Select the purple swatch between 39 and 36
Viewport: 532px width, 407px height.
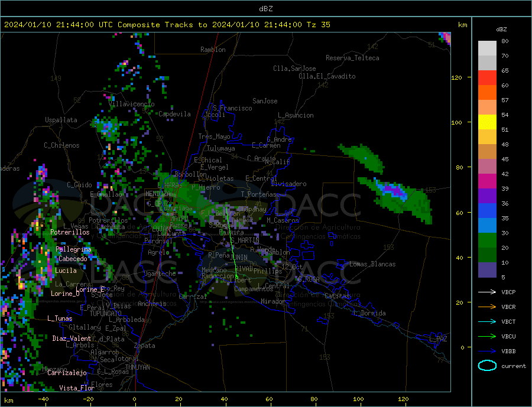487,196
